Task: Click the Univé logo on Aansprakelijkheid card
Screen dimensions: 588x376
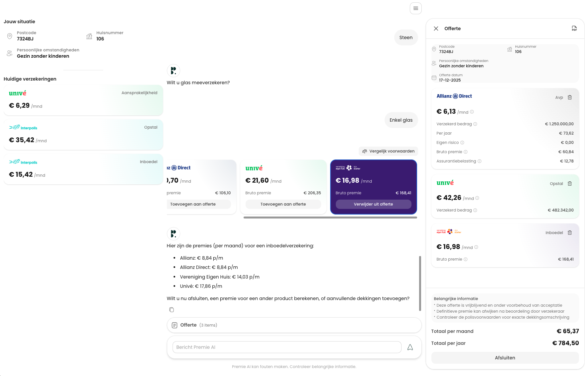Action: pyautogui.click(x=18, y=93)
